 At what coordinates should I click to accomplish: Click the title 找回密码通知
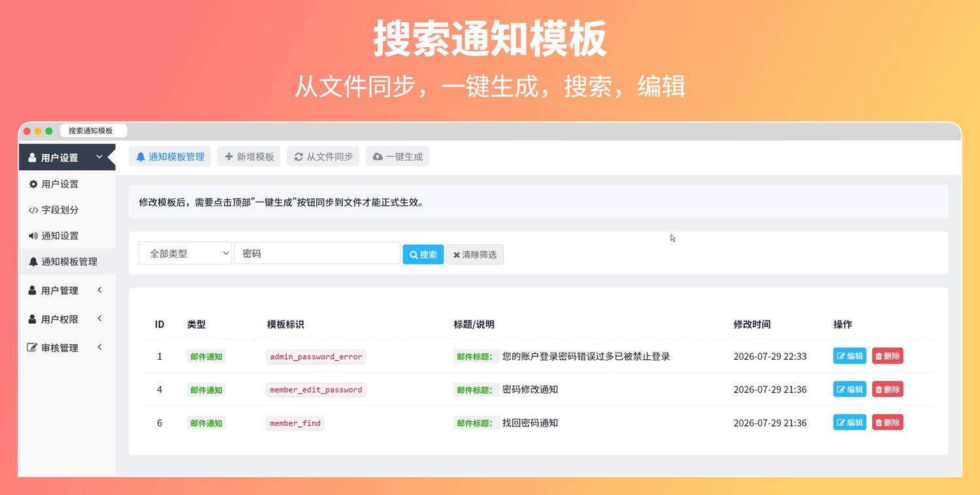(x=530, y=423)
